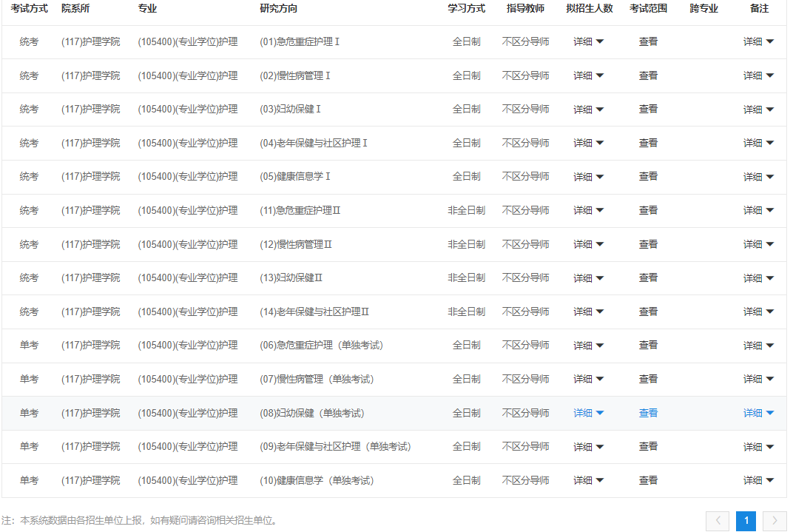Open 查看 for (12)慢性病管理Ⅱ row
Screen dimensions: 793x532
(x=648, y=244)
